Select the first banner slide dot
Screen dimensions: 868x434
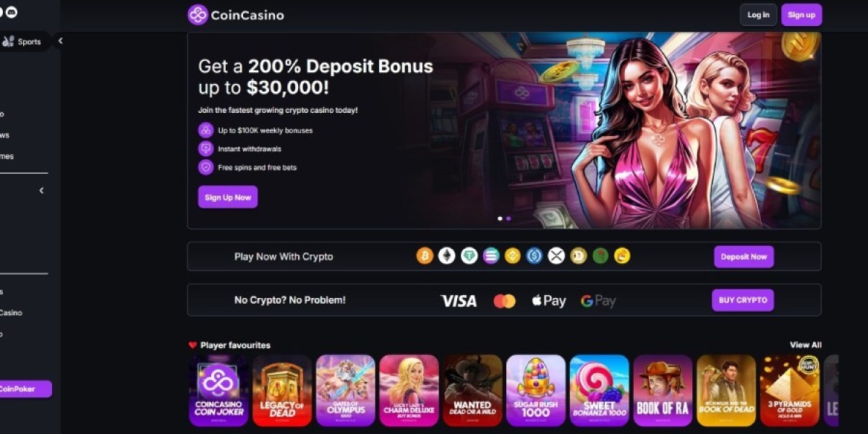(500, 218)
